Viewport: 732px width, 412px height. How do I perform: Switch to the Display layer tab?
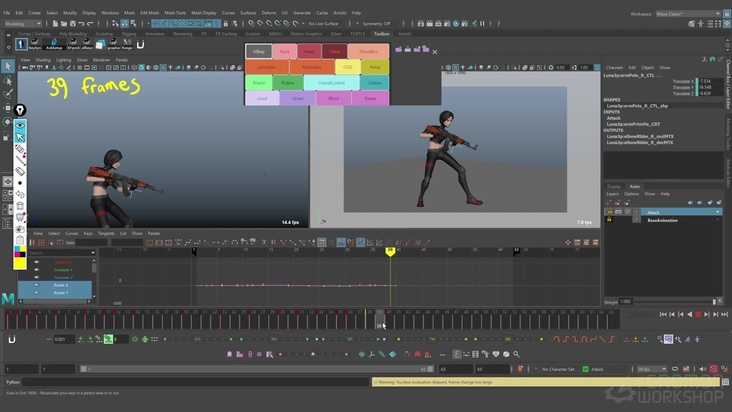614,186
